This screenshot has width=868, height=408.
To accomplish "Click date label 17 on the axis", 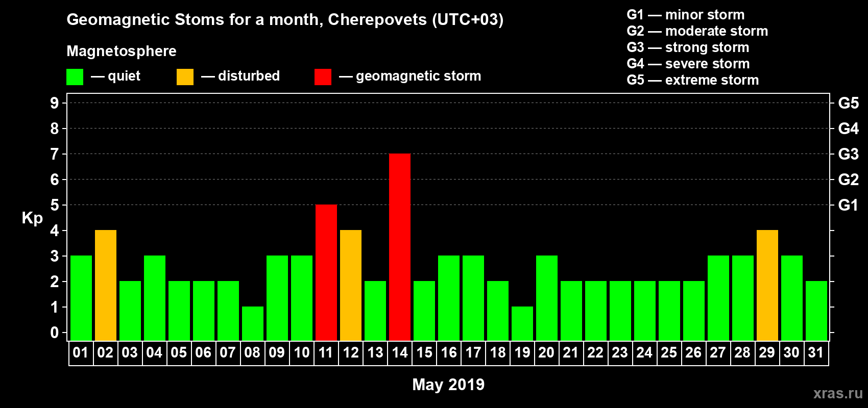I will pyautogui.click(x=473, y=352).
